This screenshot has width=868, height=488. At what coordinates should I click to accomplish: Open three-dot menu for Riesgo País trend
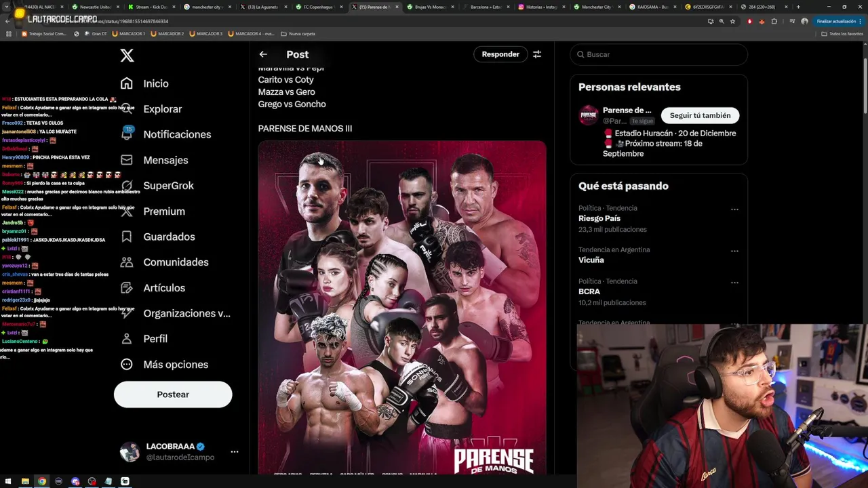(734, 209)
